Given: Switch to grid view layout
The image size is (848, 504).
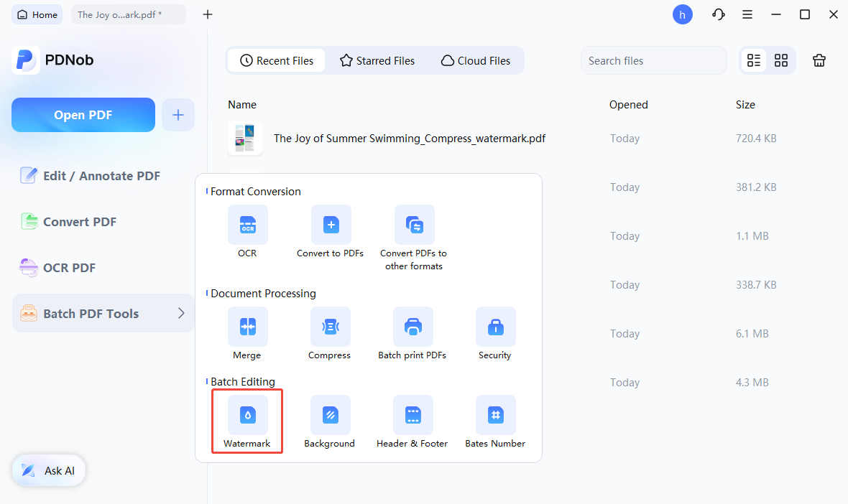Looking at the screenshot, I should click(x=781, y=61).
